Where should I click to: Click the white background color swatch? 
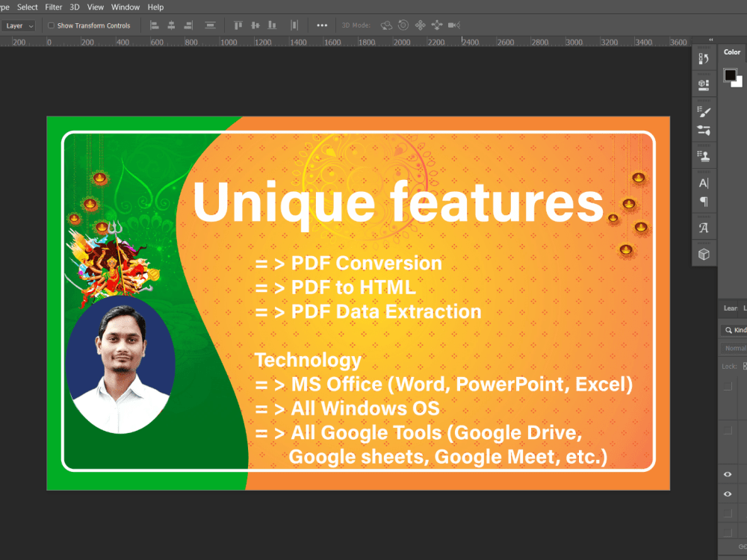738,83
